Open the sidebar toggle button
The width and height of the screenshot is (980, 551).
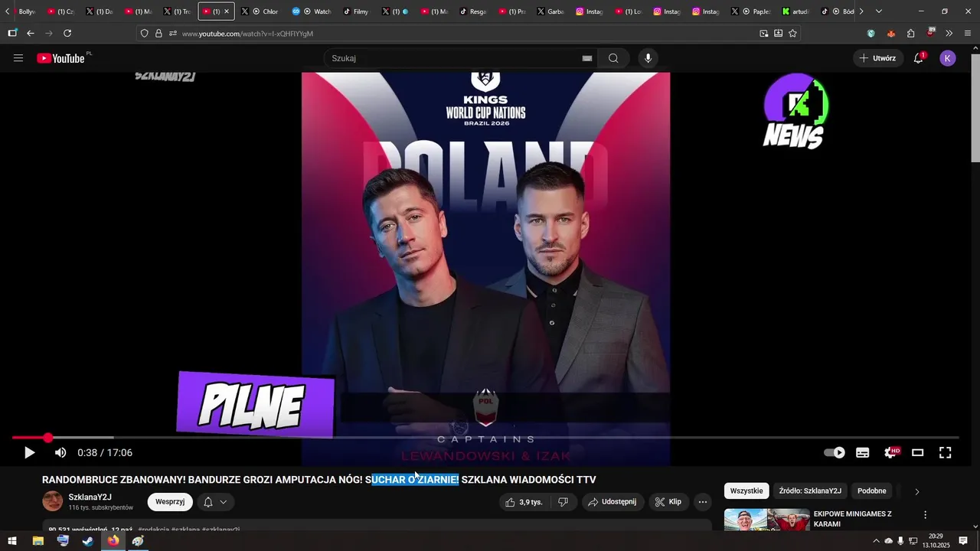[12, 34]
